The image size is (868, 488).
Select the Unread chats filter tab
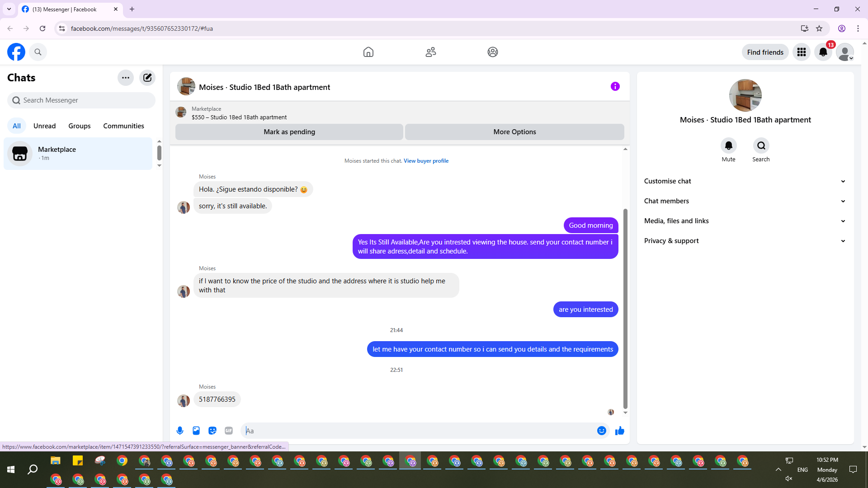tap(44, 126)
